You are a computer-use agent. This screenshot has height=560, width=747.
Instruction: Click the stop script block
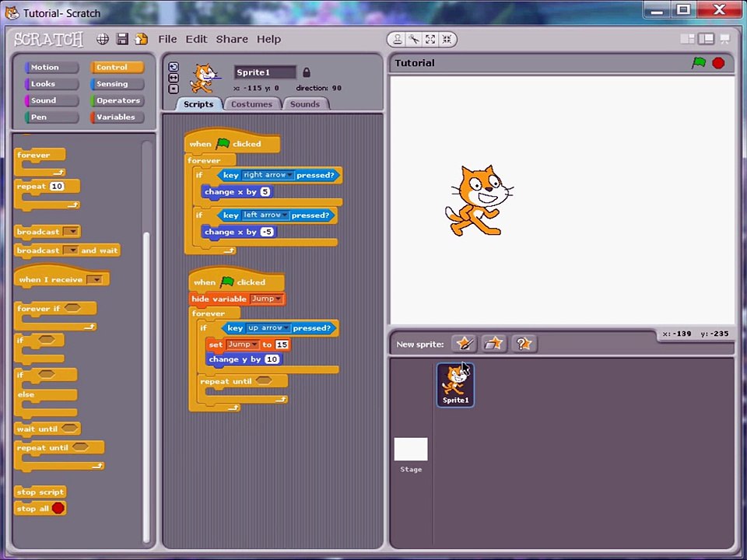click(40, 492)
